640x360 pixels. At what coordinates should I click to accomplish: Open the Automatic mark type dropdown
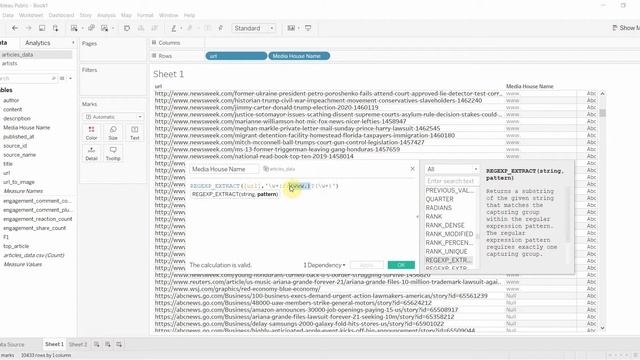click(x=113, y=117)
